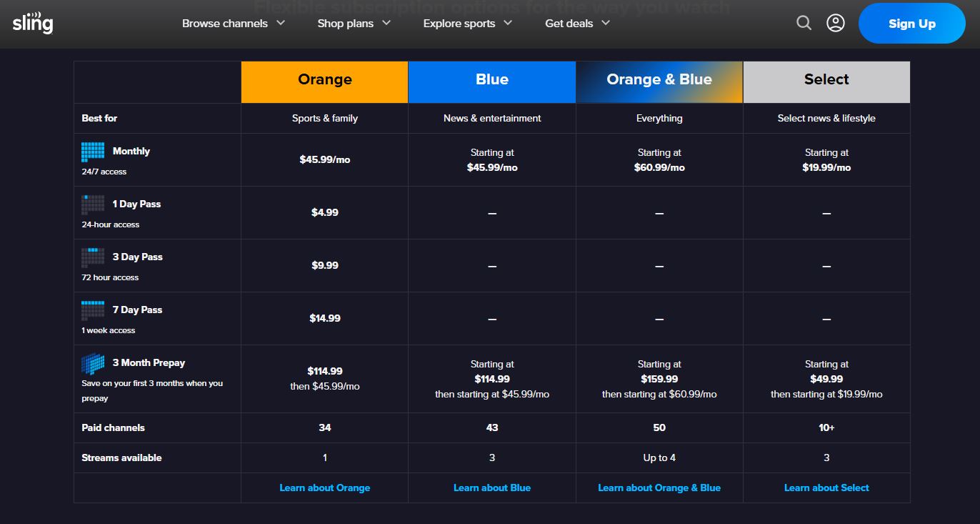
Task: Click the Save on your first 3 months text
Action: (x=152, y=390)
